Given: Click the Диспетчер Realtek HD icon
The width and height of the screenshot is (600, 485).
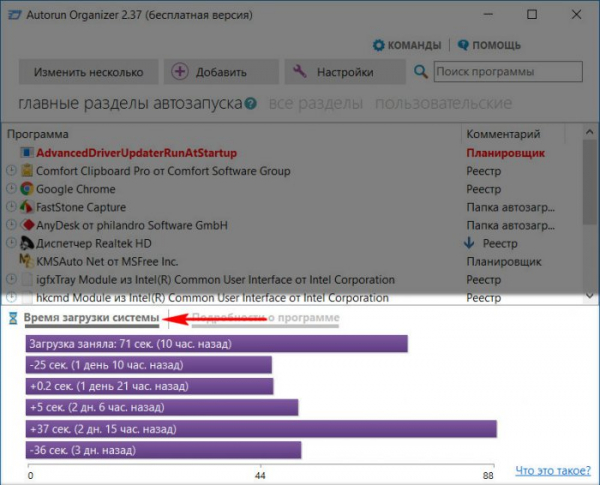Looking at the screenshot, I should pyautogui.click(x=27, y=243).
